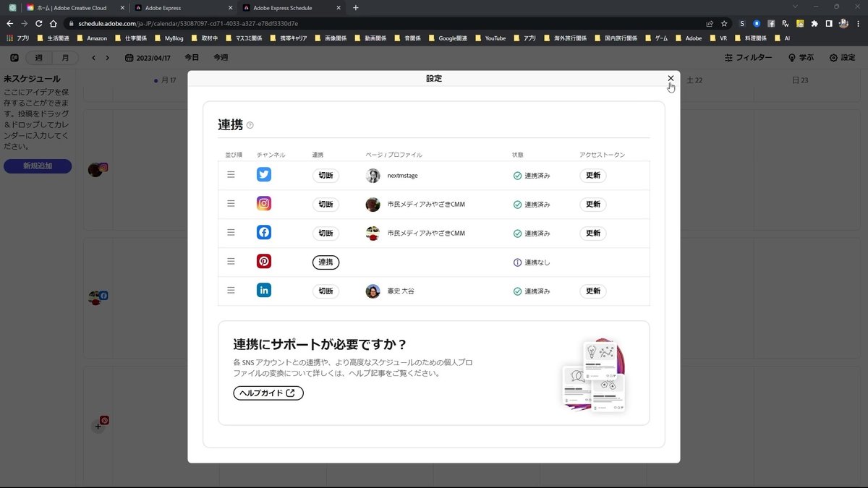This screenshot has width=868, height=488.
Task: Open the YouTube bookmark folder
Action: point(490,38)
